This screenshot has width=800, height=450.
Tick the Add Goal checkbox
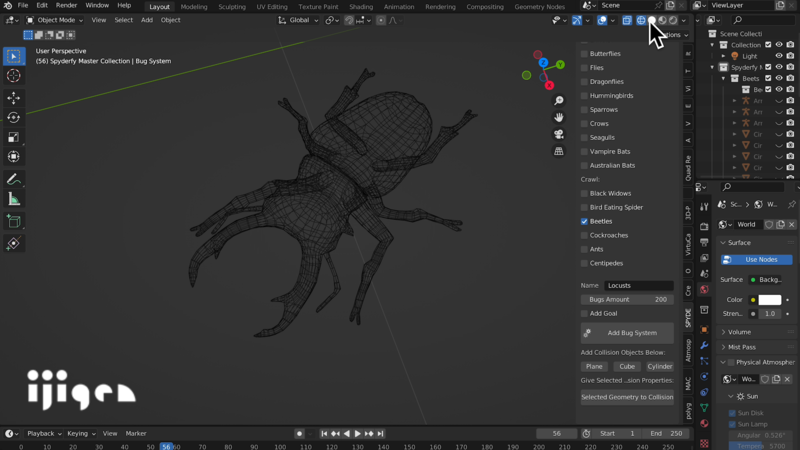[x=584, y=313]
